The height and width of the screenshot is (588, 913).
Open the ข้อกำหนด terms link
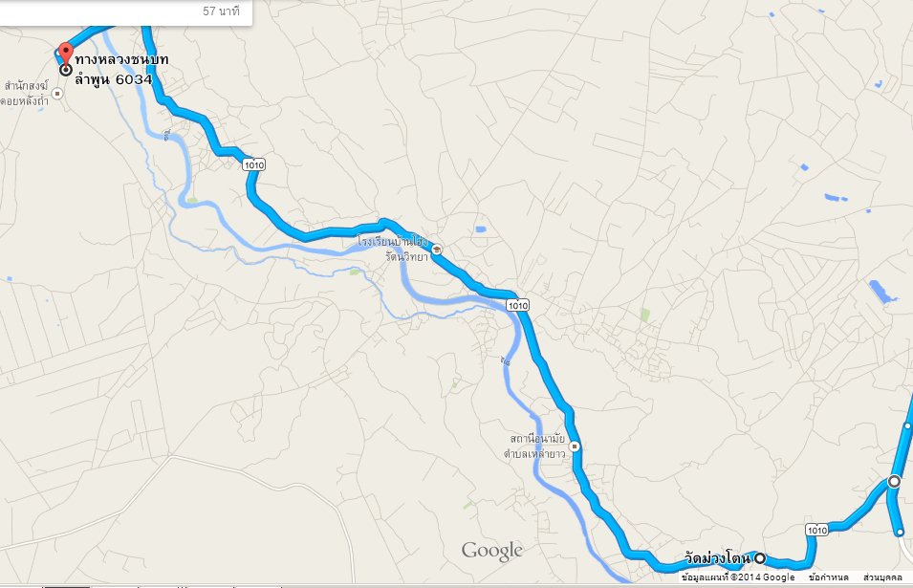coord(828,577)
